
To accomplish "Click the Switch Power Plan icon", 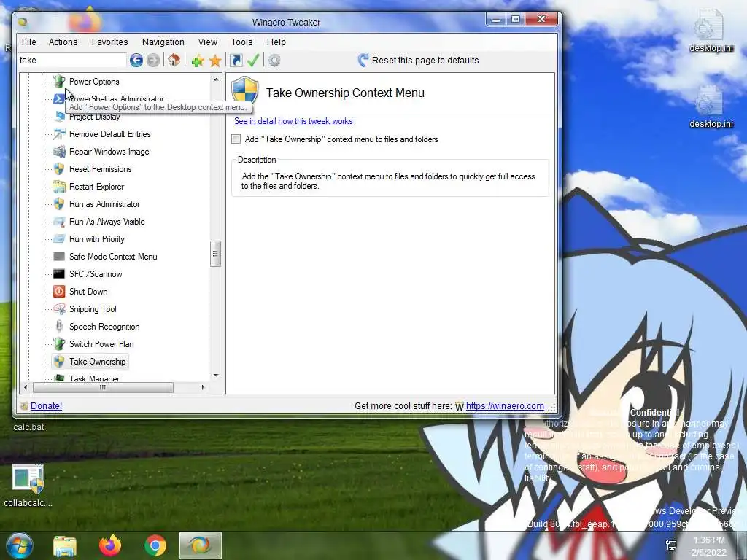I will (x=59, y=344).
